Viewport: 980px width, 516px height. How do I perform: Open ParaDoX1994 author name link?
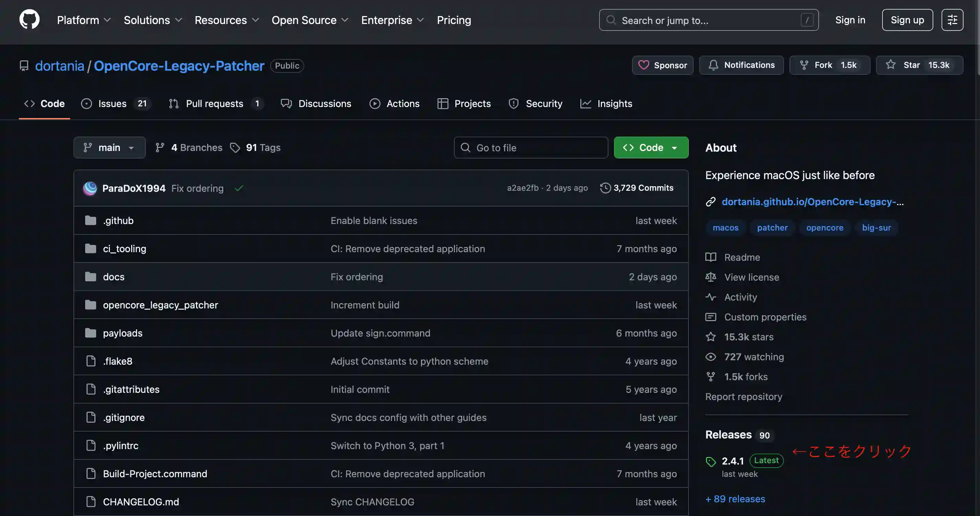[x=134, y=188]
